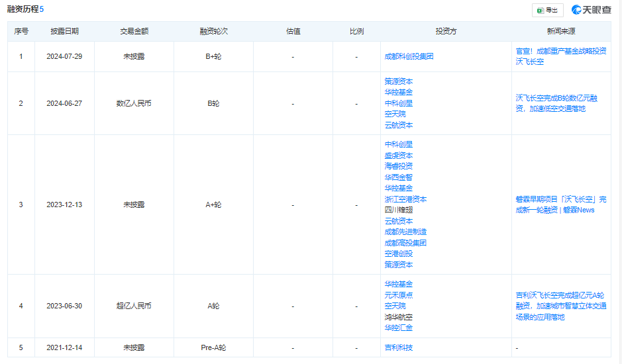Click the 融资历程 section title
The image size is (622, 364).
(23, 9)
